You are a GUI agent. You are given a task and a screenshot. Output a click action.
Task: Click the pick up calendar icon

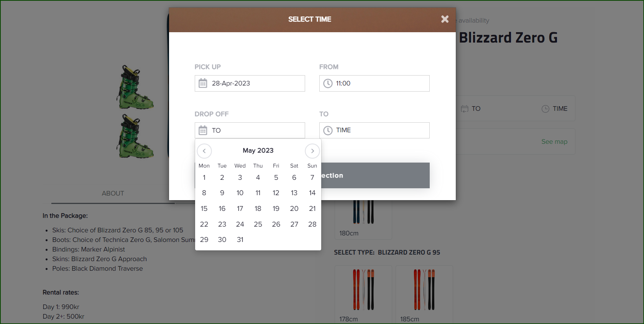click(203, 83)
